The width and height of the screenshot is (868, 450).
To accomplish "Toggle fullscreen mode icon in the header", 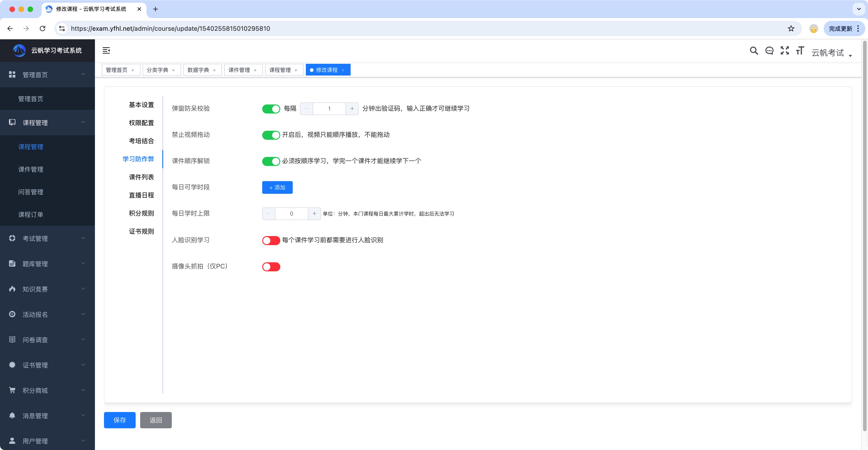I will (x=785, y=51).
